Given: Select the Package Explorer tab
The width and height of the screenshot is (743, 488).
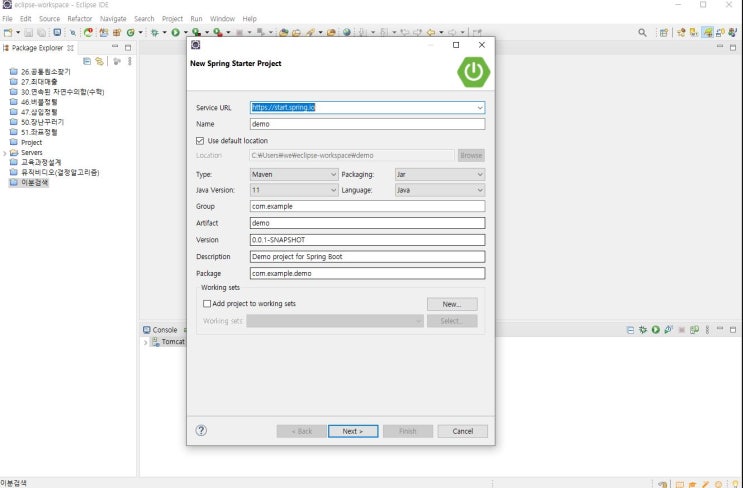Looking at the screenshot, I should click(38, 48).
